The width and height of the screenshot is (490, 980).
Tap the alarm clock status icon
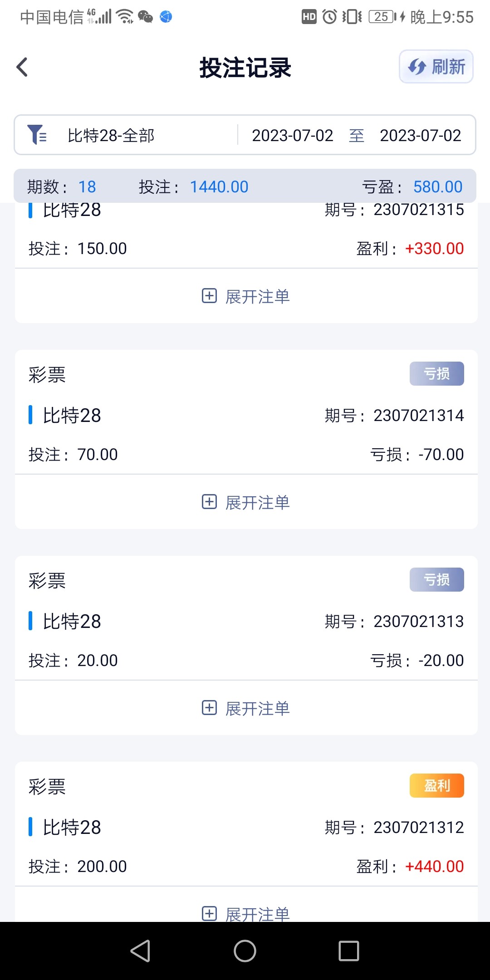(x=329, y=17)
